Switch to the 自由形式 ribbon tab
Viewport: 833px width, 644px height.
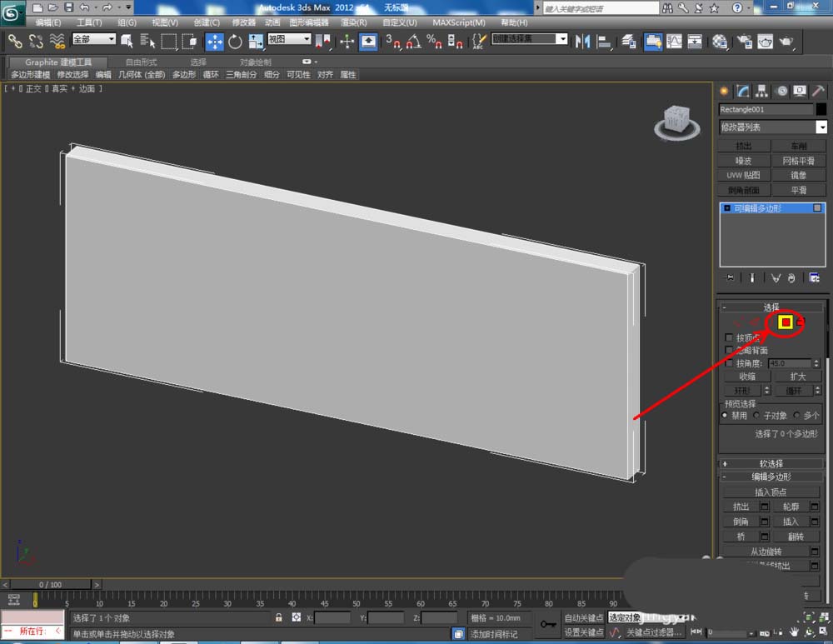pyautogui.click(x=141, y=62)
